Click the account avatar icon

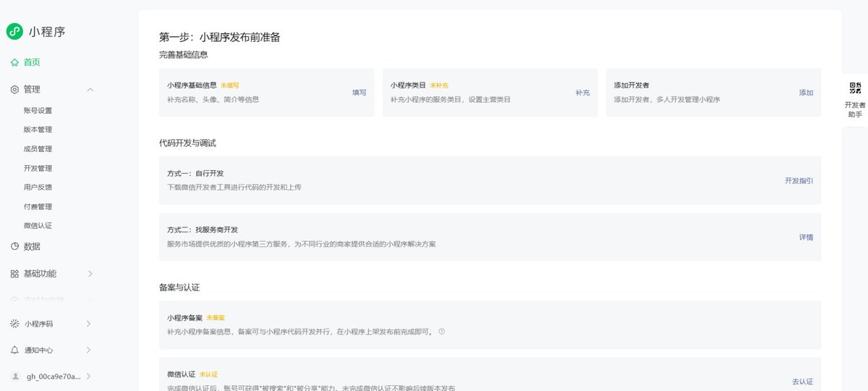15,377
